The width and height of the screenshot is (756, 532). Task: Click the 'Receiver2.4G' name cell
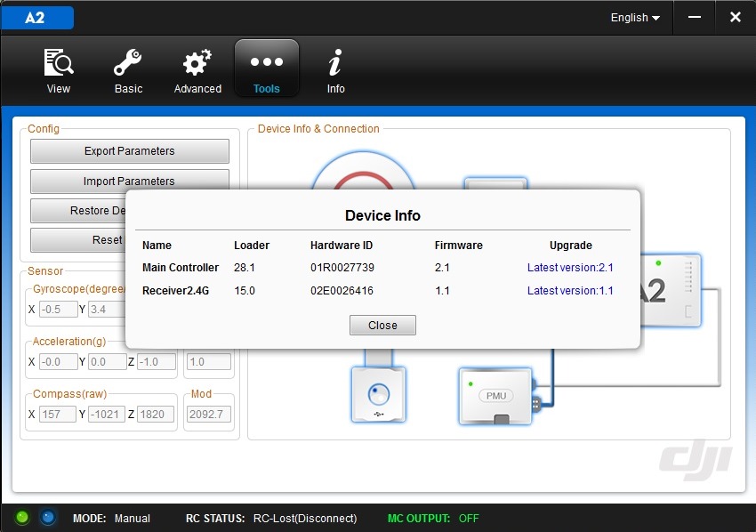pyautogui.click(x=175, y=290)
